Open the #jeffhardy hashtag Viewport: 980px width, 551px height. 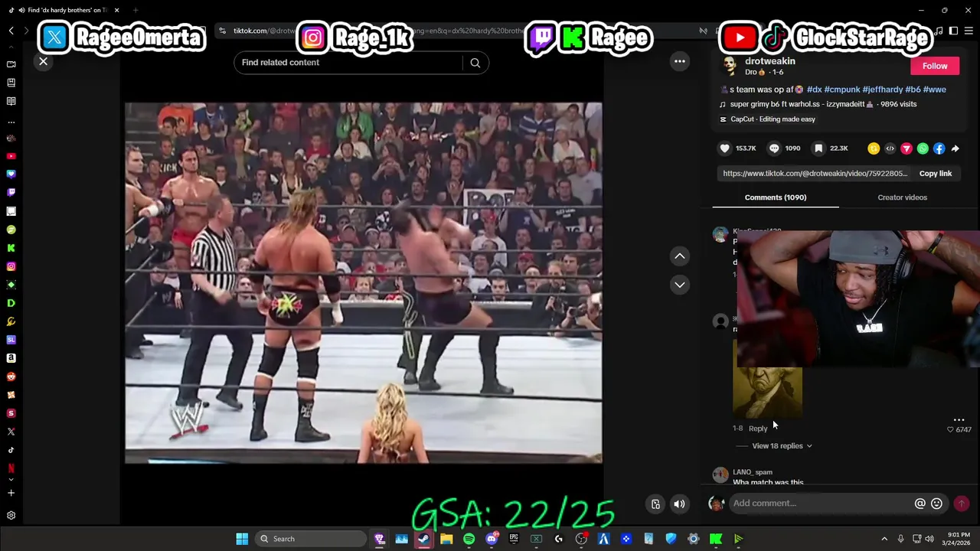[x=883, y=90]
